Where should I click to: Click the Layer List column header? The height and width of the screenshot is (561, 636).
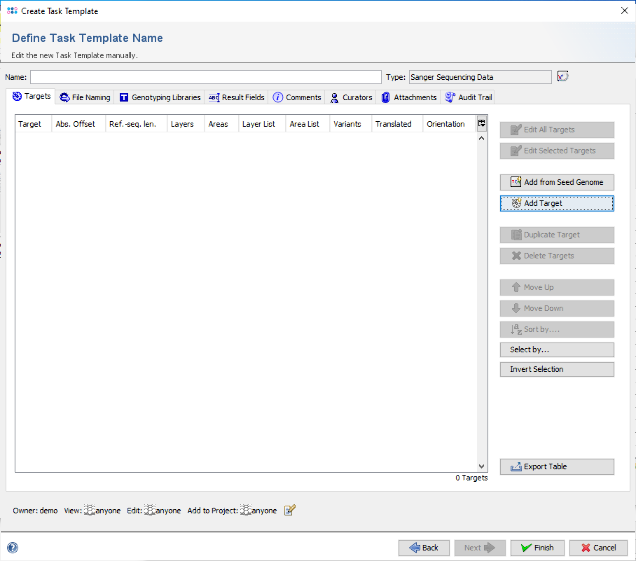coord(262,124)
